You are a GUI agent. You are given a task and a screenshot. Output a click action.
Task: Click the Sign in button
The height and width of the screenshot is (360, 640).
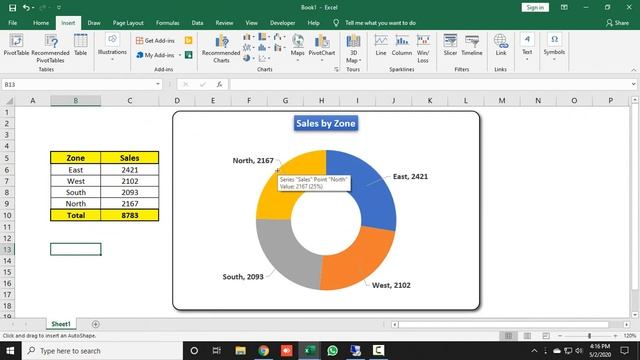tap(535, 7)
